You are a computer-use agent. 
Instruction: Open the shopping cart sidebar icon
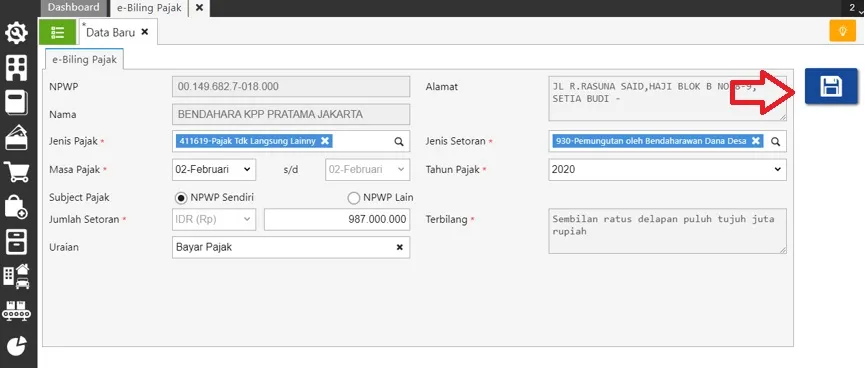click(x=17, y=172)
